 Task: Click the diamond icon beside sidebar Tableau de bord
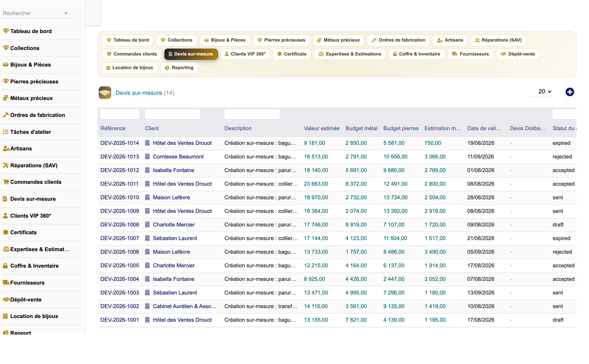point(6,31)
